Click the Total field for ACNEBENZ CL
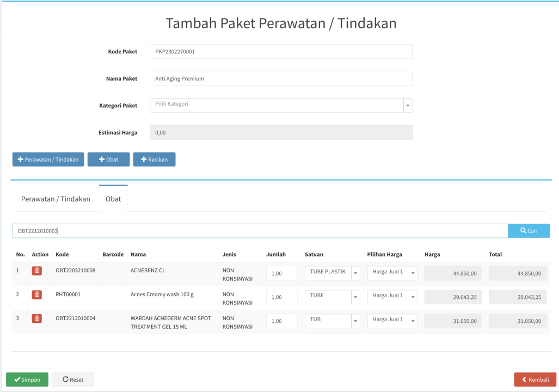This screenshot has width=559, height=392. click(x=518, y=273)
